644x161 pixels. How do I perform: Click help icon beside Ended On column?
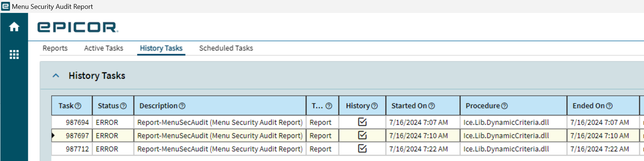pos(609,106)
